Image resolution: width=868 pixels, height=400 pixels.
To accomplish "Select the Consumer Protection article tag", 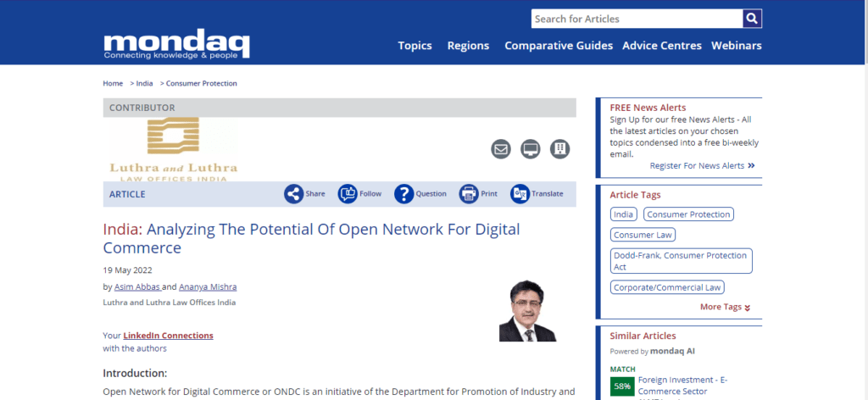I will pos(688,214).
